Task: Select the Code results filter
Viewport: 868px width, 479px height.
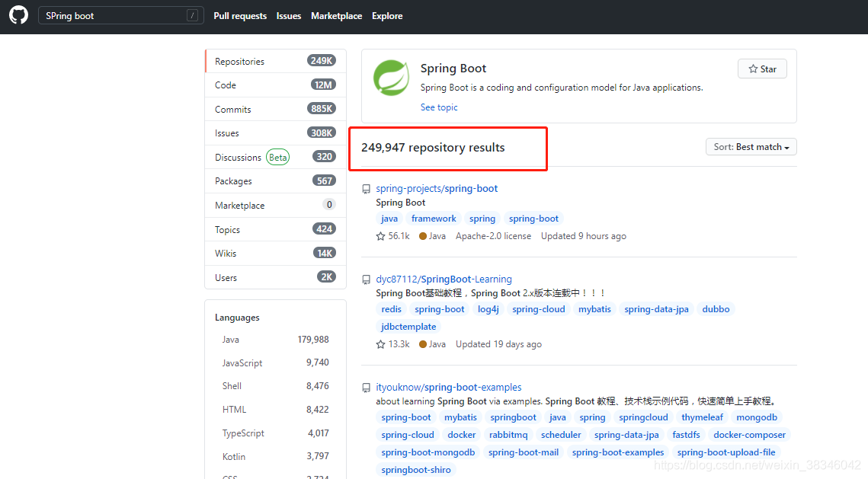Action: pyautogui.click(x=276, y=85)
